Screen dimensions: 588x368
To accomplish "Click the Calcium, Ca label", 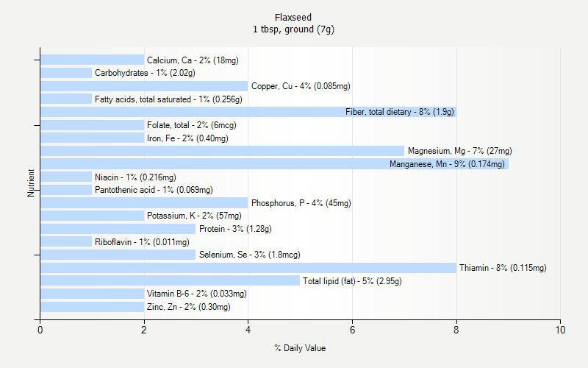I will pyautogui.click(x=193, y=60).
